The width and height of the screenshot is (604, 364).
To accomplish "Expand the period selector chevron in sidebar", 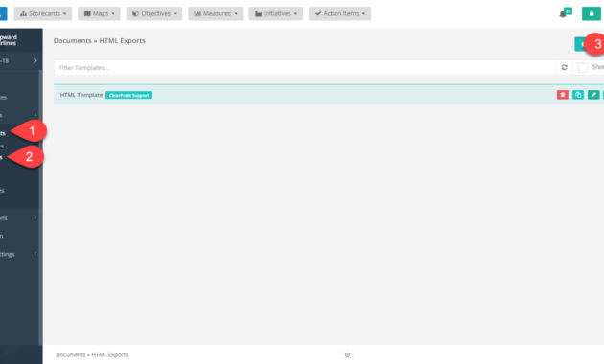I will (35, 60).
